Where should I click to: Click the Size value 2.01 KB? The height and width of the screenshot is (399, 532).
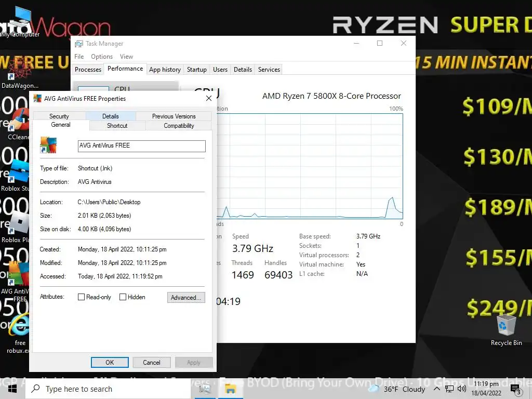coord(104,216)
